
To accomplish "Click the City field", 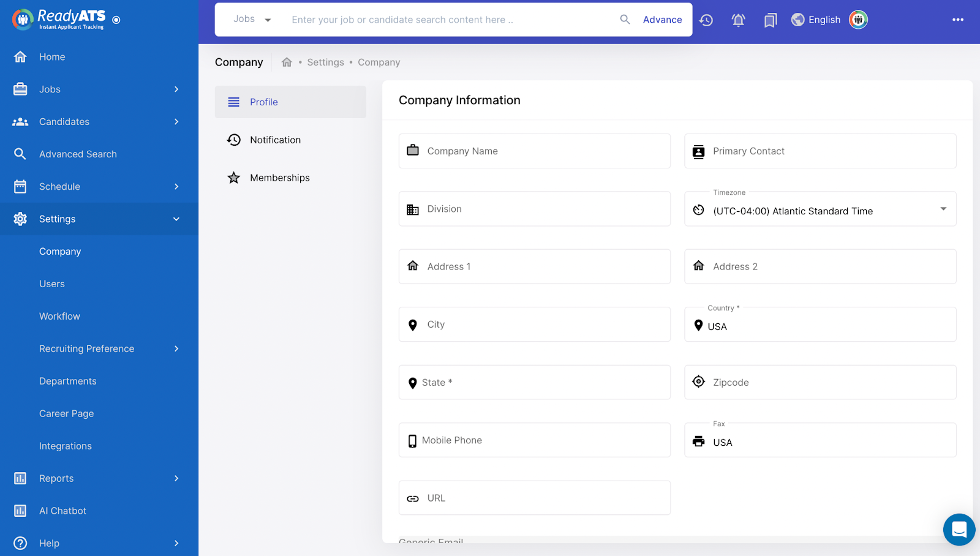I will (x=535, y=325).
